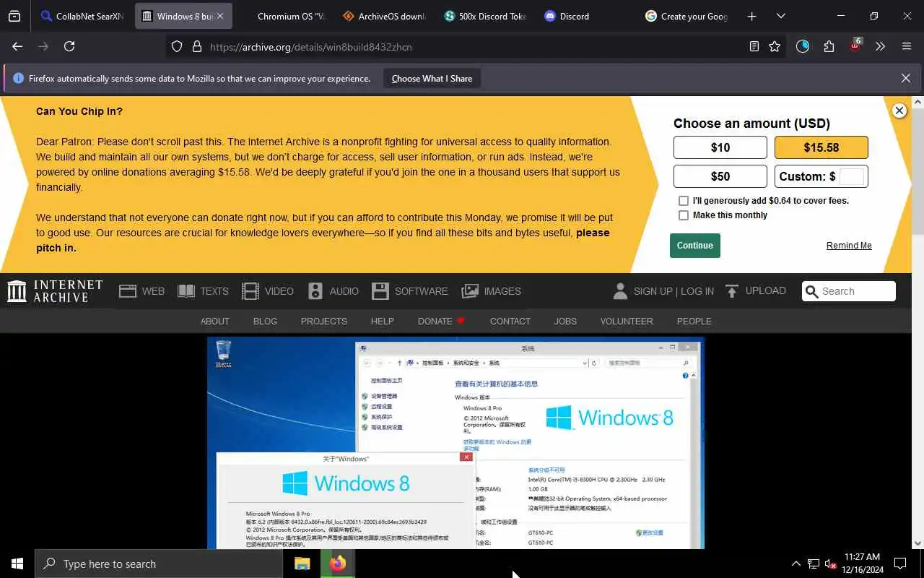Bookmark this page with the star icon

775,46
